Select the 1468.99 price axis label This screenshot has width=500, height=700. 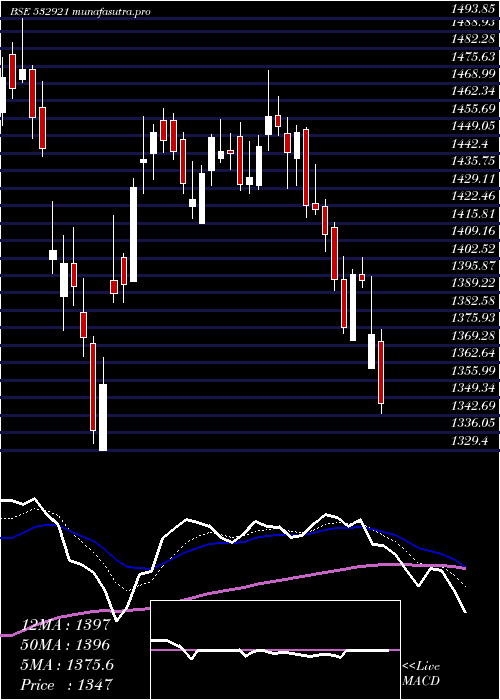(473, 74)
